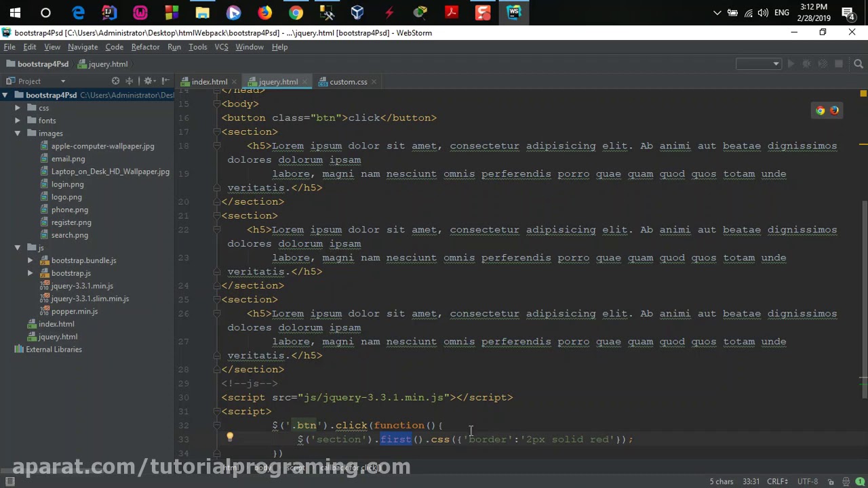This screenshot has height=488, width=868.
Task: Select External Libraries node
Action: (x=54, y=349)
